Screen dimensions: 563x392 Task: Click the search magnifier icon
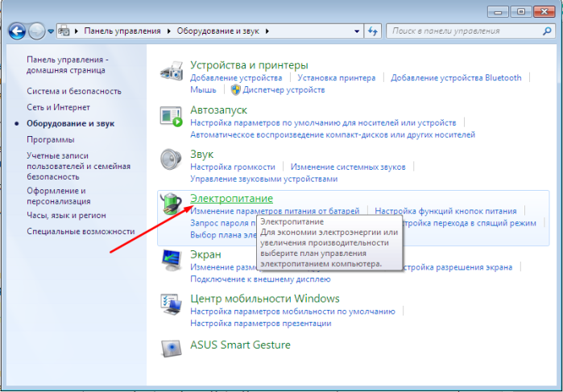coord(547,31)
